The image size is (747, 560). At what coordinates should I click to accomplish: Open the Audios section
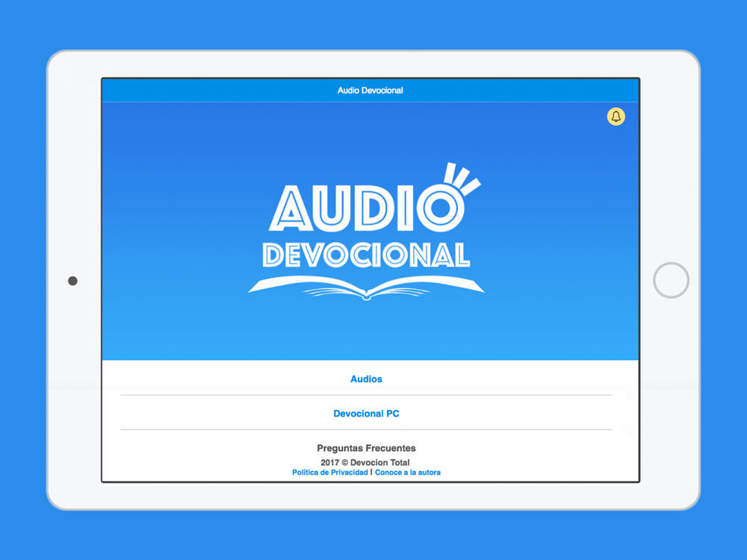point(366,379)
